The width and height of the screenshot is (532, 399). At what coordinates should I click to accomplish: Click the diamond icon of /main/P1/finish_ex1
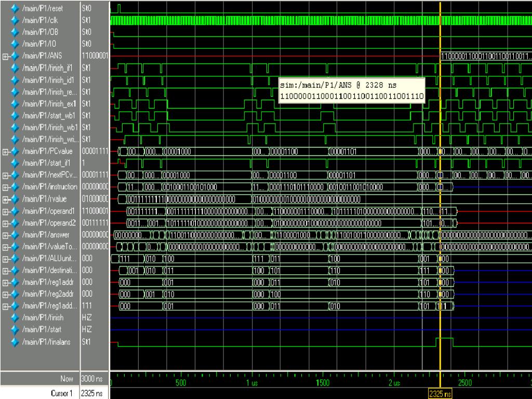15,104
